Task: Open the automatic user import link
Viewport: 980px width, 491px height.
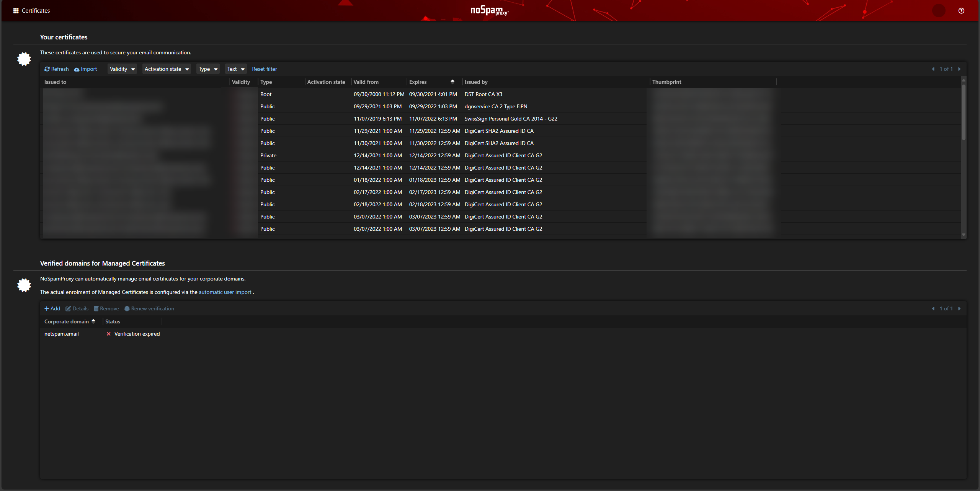Action: pyautogui.click(x=225, y=292)
